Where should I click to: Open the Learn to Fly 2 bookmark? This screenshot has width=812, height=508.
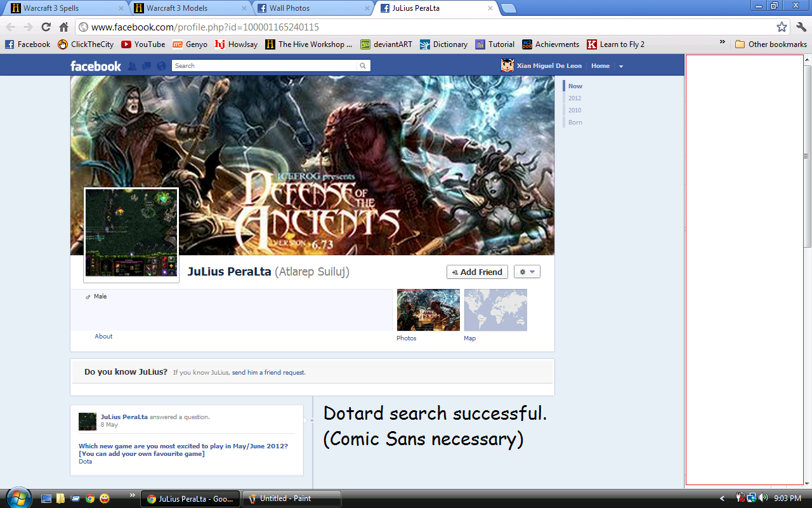616,44
